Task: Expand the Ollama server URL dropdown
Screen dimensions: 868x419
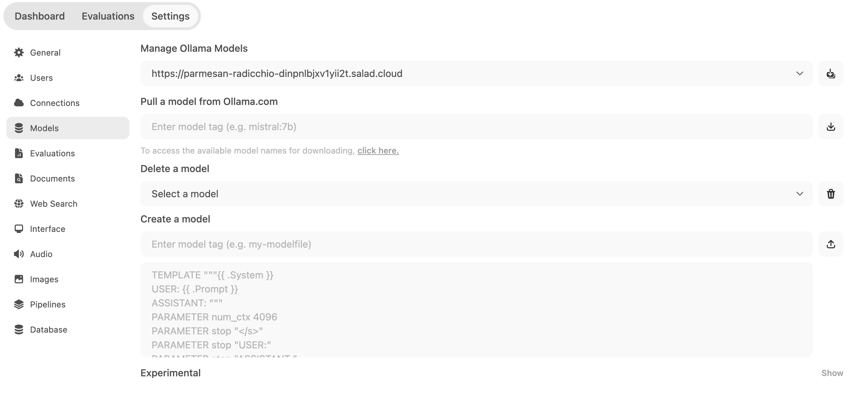Action: [x=477, y=73]
